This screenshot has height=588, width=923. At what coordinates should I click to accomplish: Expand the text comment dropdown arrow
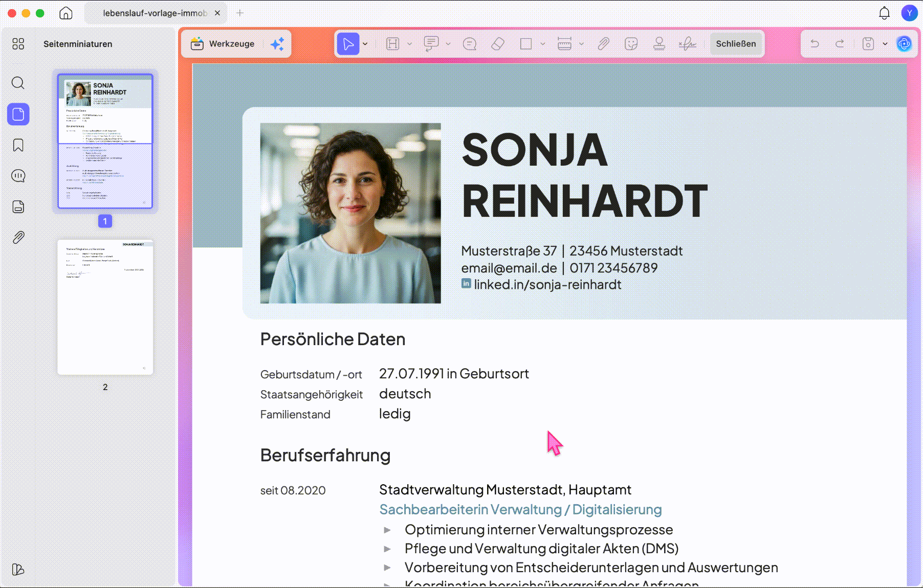(x=448, y=44)
